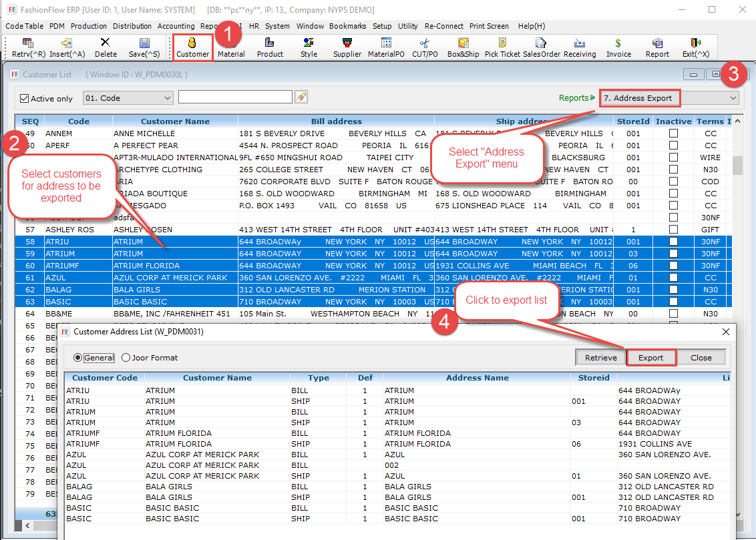The width and height of the screenshot is (756, 540).
Task: Click the Save(^S) toolbar icon
Action: click(144, 47)
